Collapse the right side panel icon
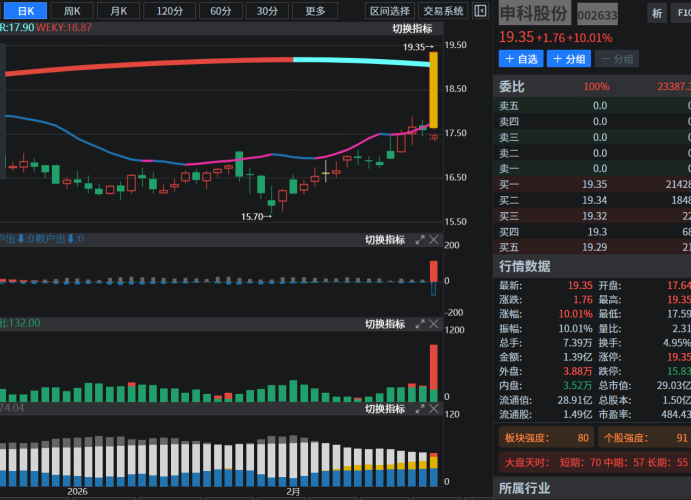 (480, 11)
